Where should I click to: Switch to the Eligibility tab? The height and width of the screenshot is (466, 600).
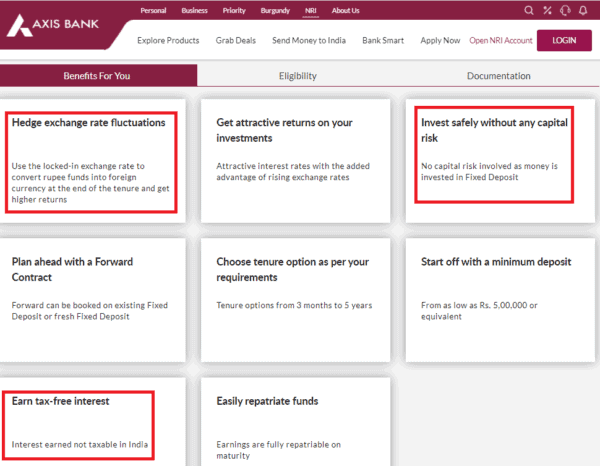pyautogui.click(x=298, y=76)
